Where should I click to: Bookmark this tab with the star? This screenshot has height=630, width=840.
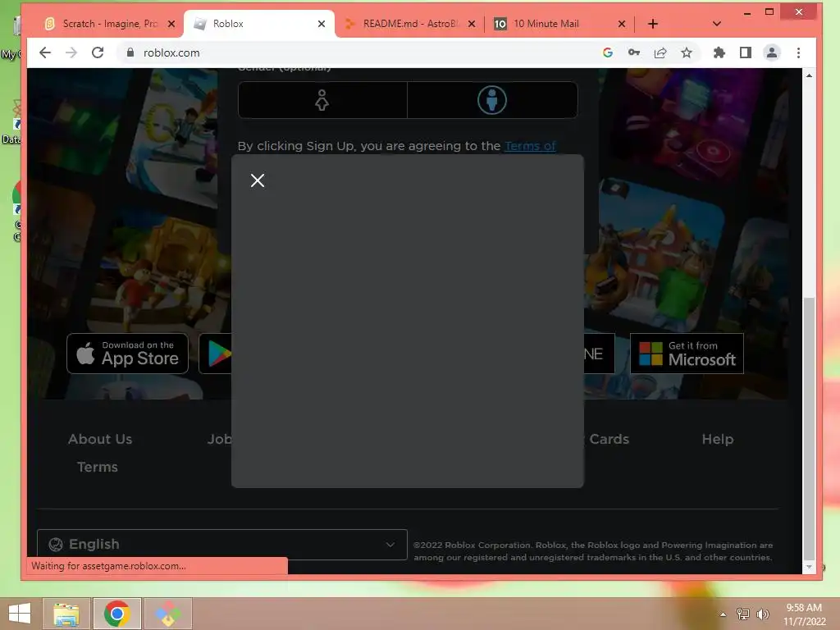click(687, 52)
